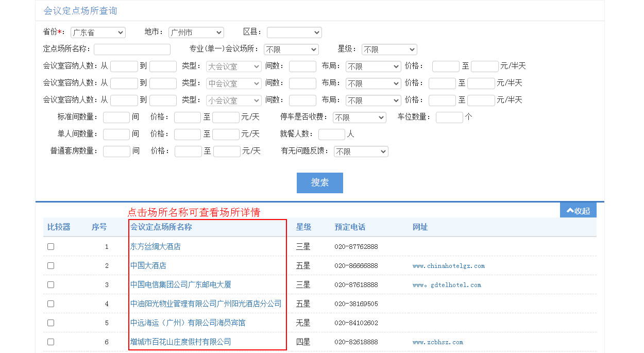Open the 有无问题反馈 feedback dropdown

(361, 151)
